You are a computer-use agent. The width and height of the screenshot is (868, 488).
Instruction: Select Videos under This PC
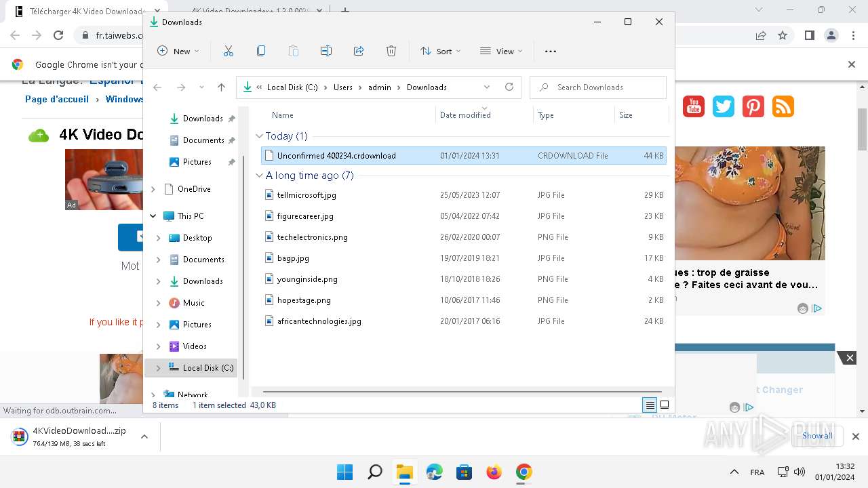pyautogui.click(x=195, y=346)
